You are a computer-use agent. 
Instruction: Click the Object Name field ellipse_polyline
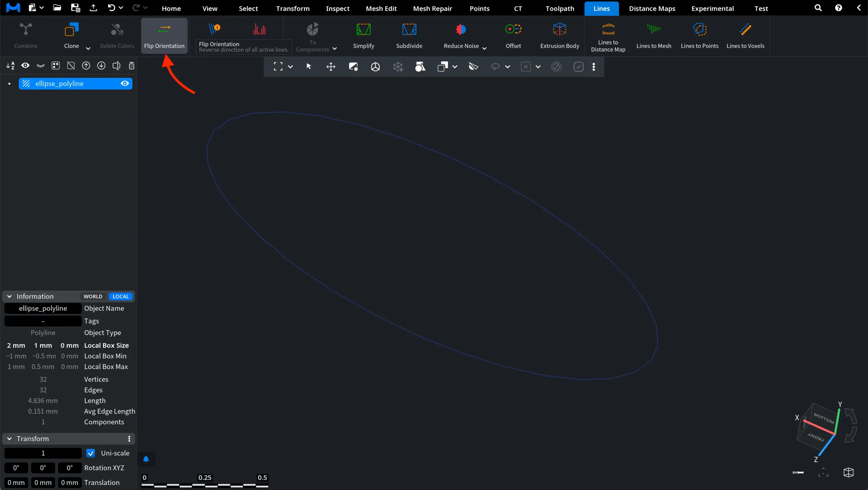coord(43,308)
